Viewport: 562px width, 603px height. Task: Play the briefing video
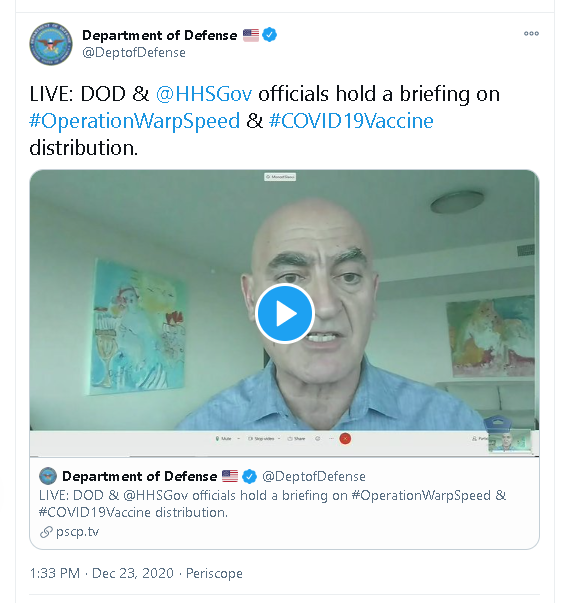(285, 313)
